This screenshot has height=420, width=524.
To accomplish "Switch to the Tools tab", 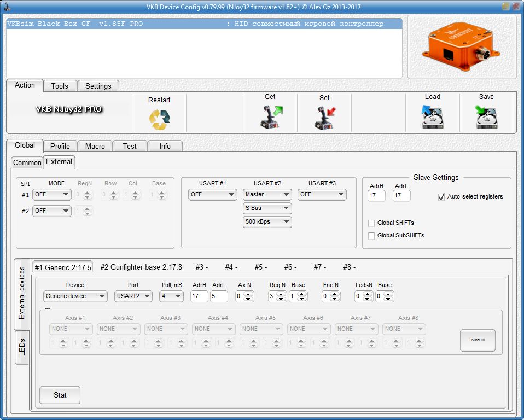I will (x=60, y=86).
